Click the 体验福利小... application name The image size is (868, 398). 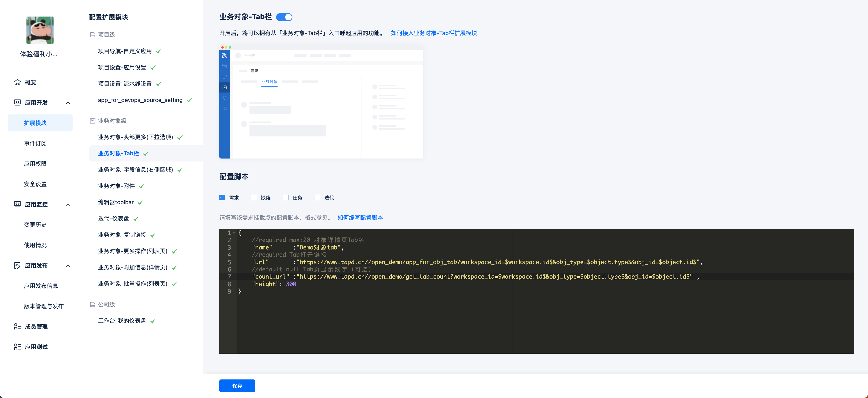pyautogui.click(x=39, y=54)
